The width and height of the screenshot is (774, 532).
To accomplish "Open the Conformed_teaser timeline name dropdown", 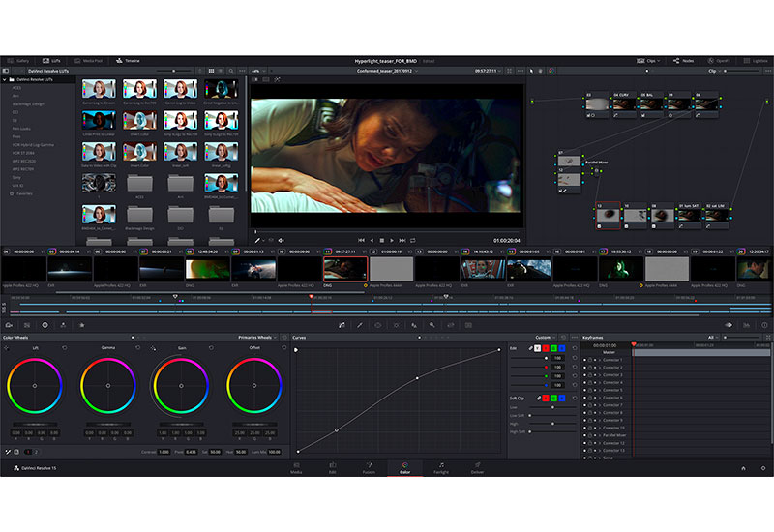I will tap(388, 71).
